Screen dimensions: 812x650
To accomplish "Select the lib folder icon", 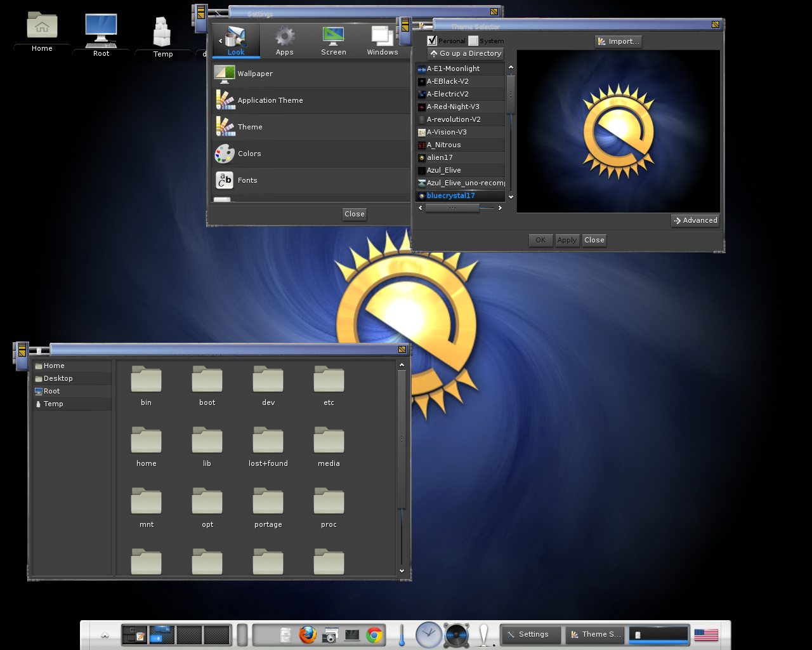I will click(207, 440).
